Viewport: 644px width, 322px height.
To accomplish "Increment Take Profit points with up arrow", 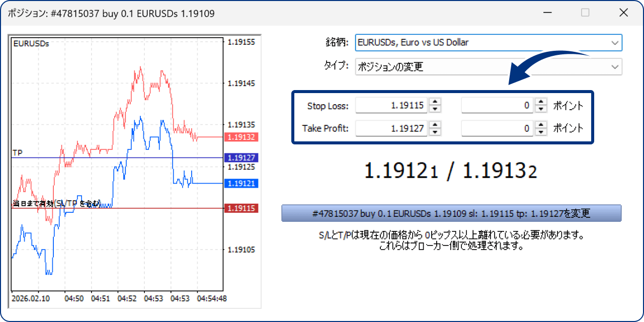I will [x=541, y=125].
